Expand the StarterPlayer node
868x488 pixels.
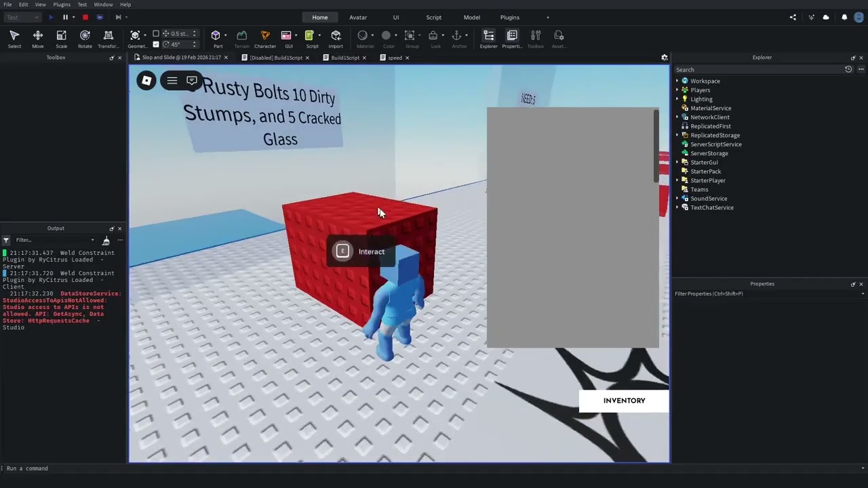(x=677, y=180)
